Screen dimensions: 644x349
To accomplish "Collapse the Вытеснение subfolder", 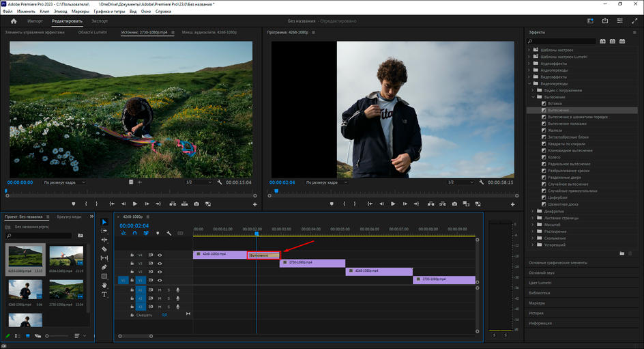I will click(x=533, y=97).
